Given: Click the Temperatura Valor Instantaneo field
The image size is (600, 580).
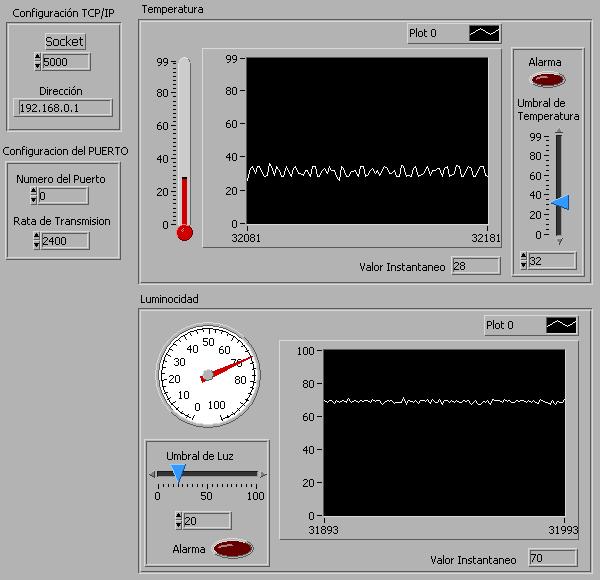Looking at the screenshot, I should click(475, 266).
